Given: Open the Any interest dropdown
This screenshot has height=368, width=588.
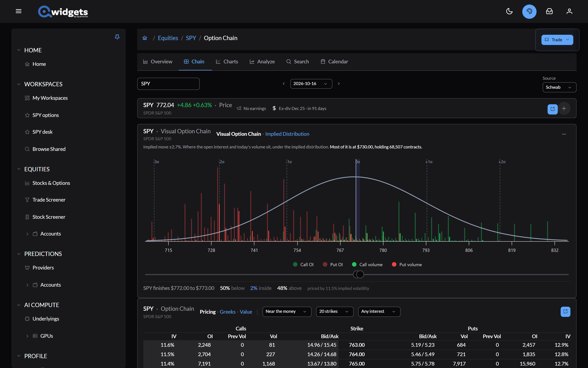Looking at the screenshot, I should (x=379, y=312).
